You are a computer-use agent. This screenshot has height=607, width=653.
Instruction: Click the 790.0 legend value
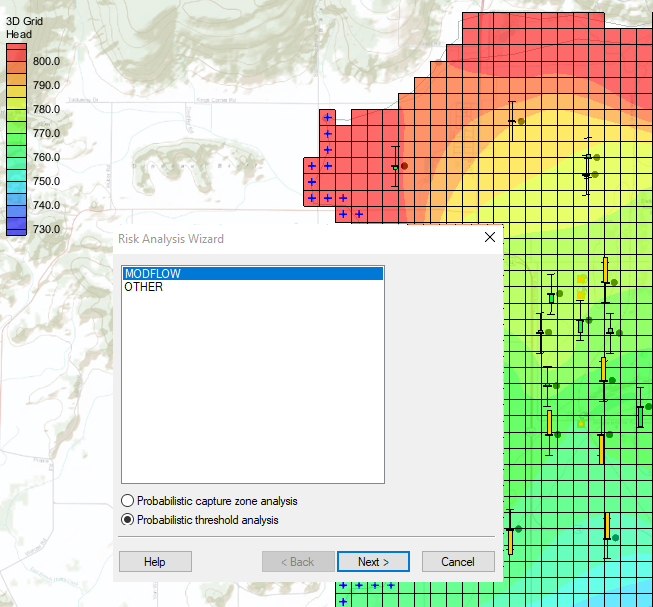point(46,85)
